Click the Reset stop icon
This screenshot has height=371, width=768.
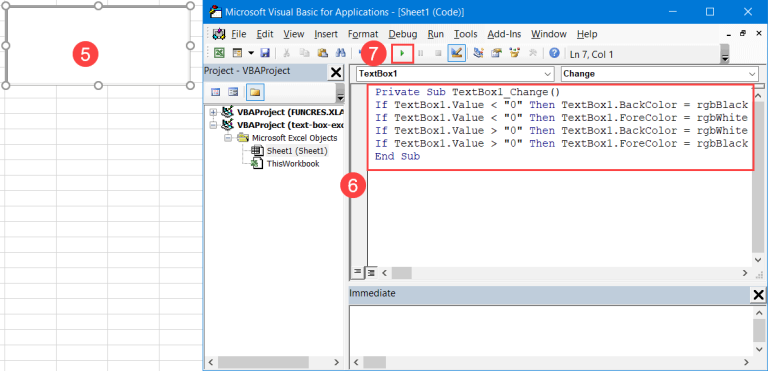438,53
